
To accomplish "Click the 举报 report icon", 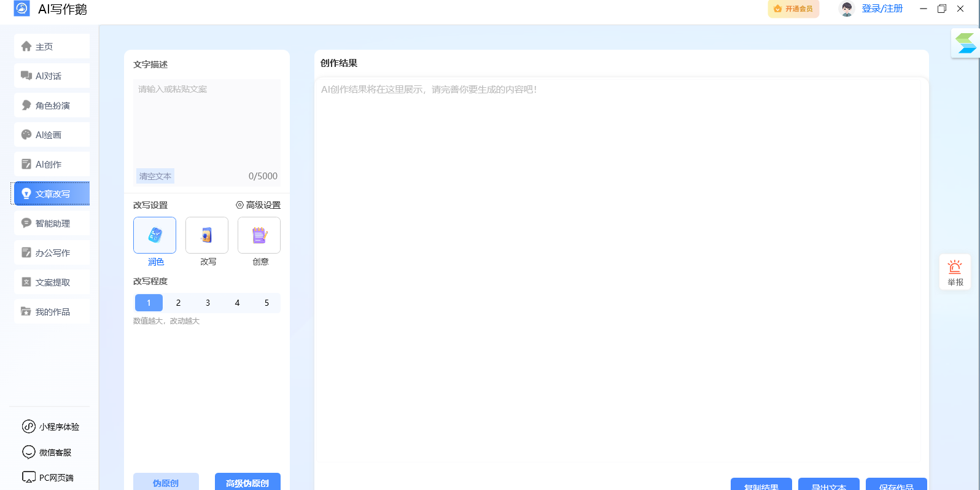I will 955,272.
